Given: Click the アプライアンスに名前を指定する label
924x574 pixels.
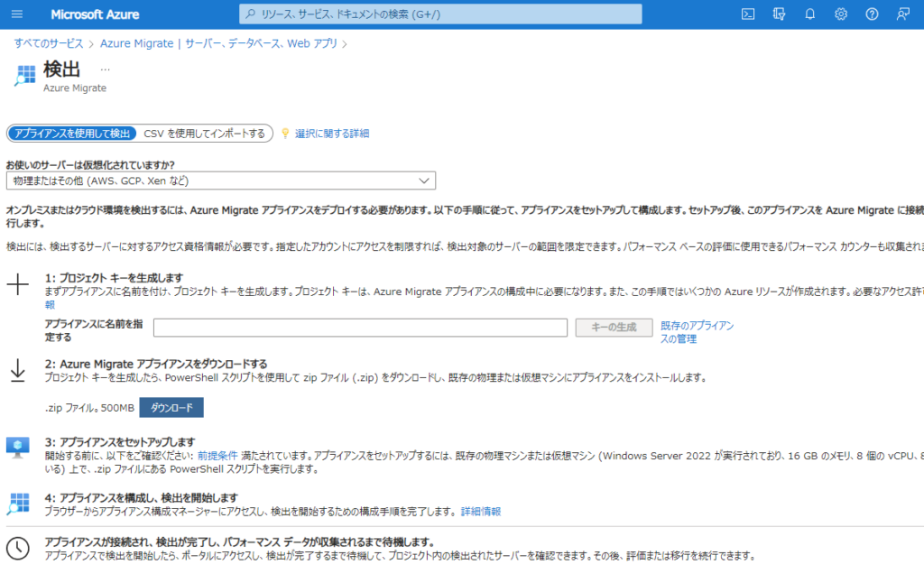Looking at the screenshot, I should pyautogui.click(x=94, y=330).
